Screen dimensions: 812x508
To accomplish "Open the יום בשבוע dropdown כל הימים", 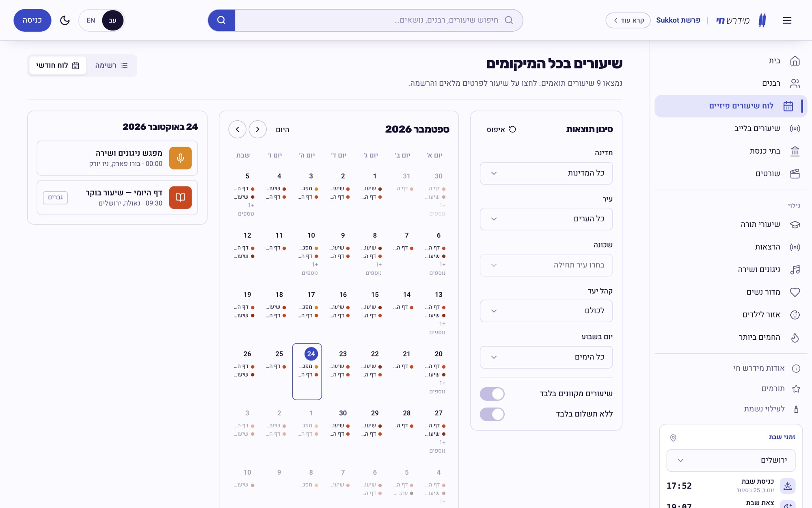I will pyautogui.click(x=546, y=357).
